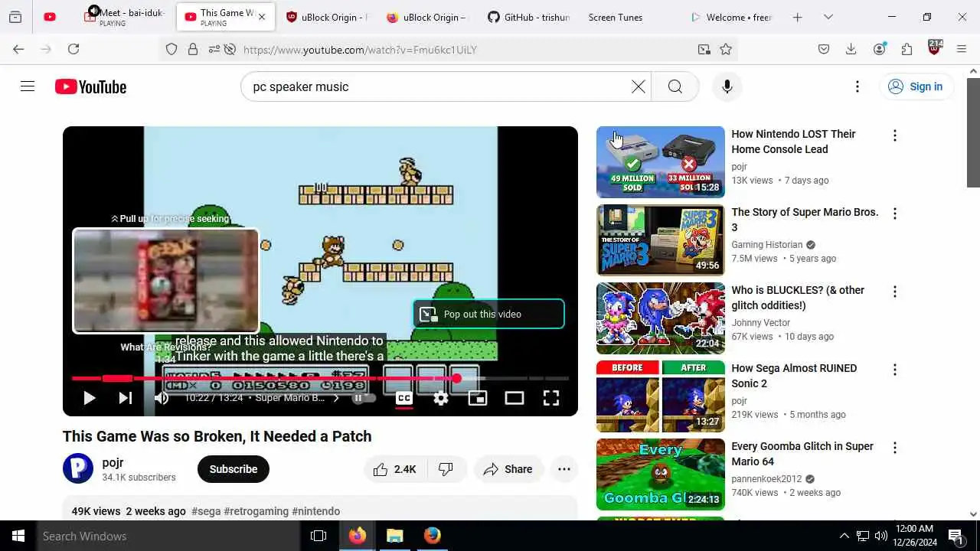Image resolution: width=980 pixels, height=551 pixels.
Task: Clear the search query with X
Action: pyautogui.click(x=639, y=86)
